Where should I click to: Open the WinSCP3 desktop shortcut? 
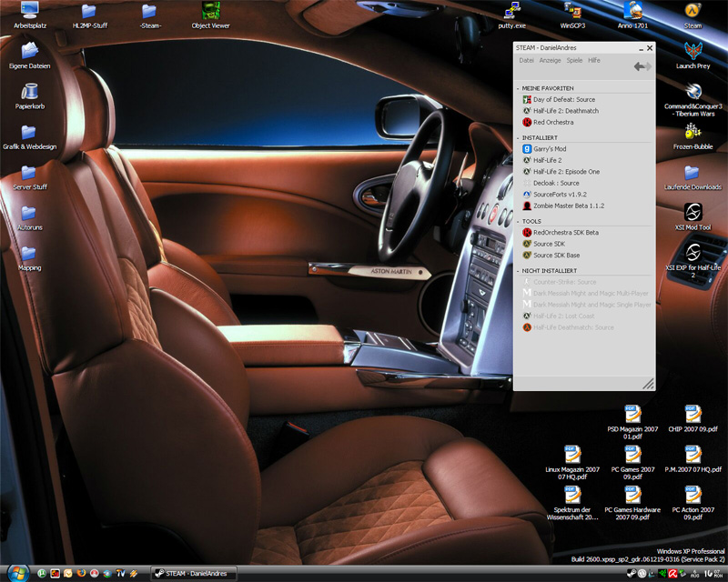click(572, 12)
